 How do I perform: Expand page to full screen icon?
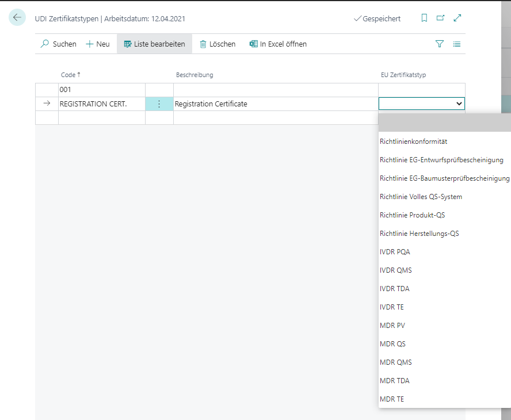click(457, 18)
